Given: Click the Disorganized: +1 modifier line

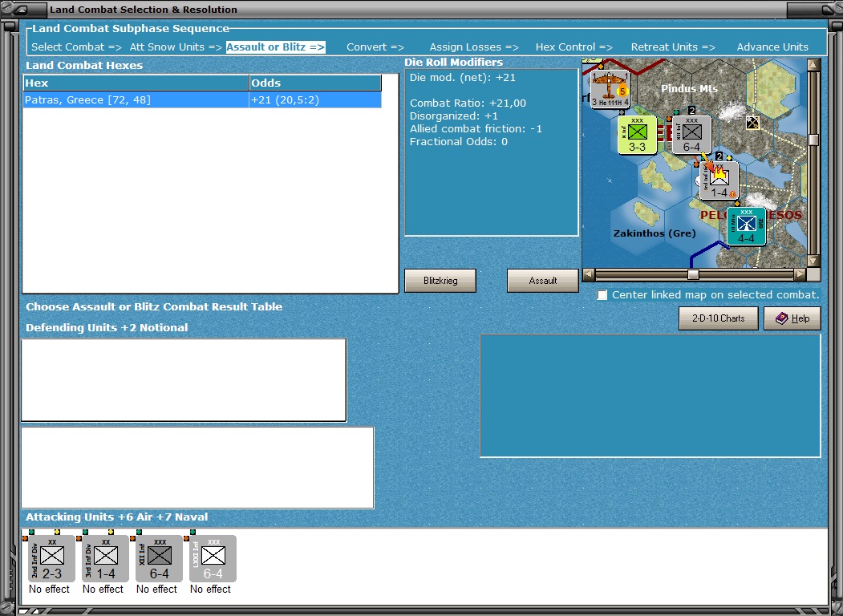Looking at the screenshot, I should point(454,116).
